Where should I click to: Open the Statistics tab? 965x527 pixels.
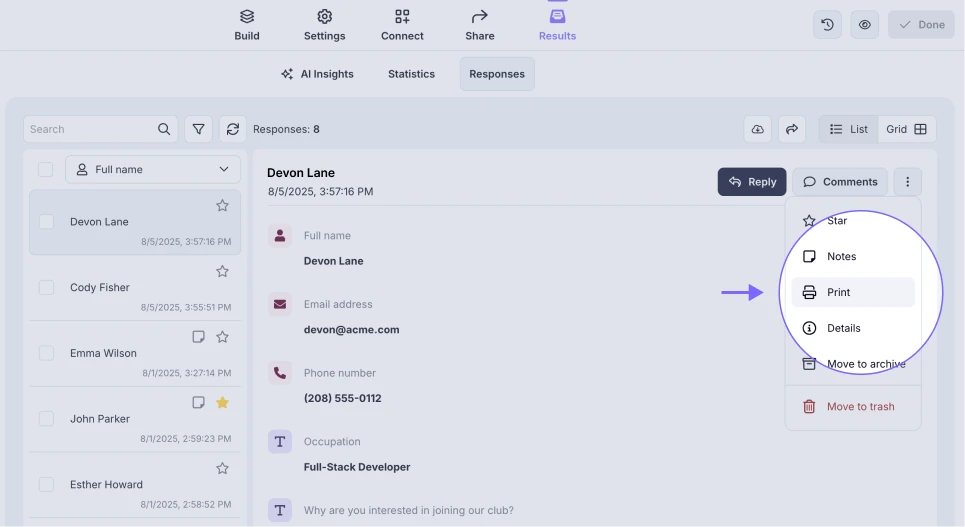click(x=411, y=74)
